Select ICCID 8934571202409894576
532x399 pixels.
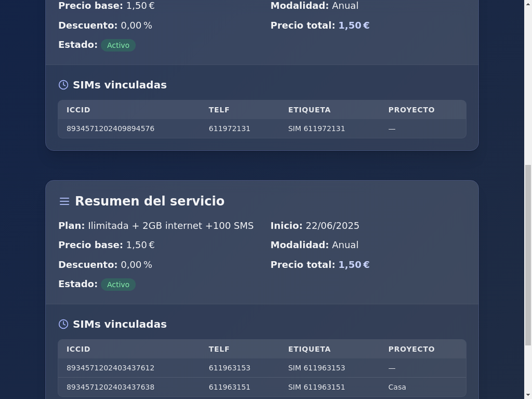110,129
